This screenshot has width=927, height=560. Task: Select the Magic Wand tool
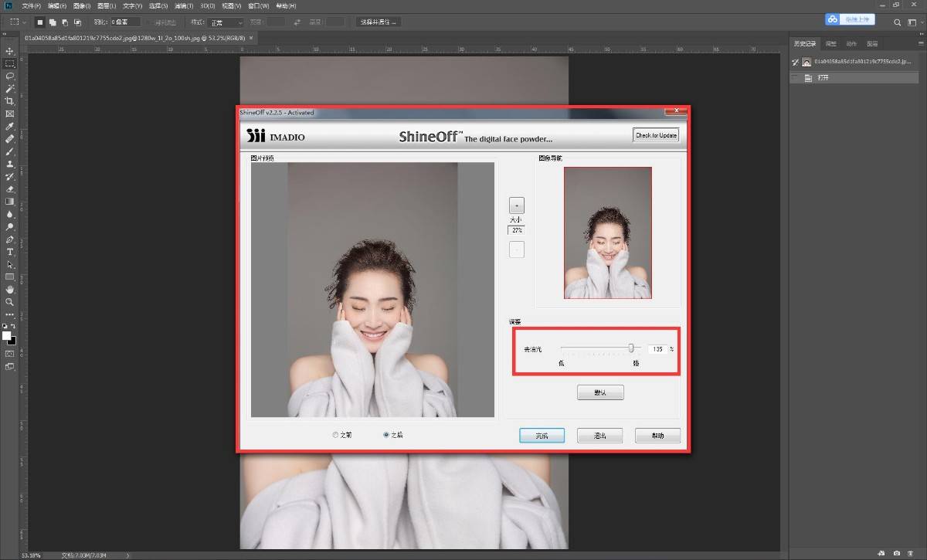(10, 89)
